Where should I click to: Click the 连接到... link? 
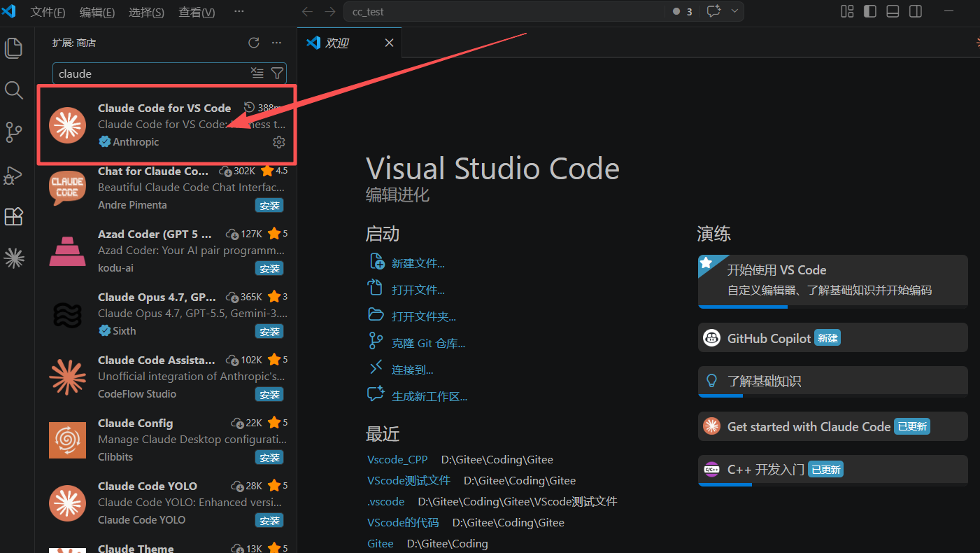pyautogui.click(x=413, y=370)
